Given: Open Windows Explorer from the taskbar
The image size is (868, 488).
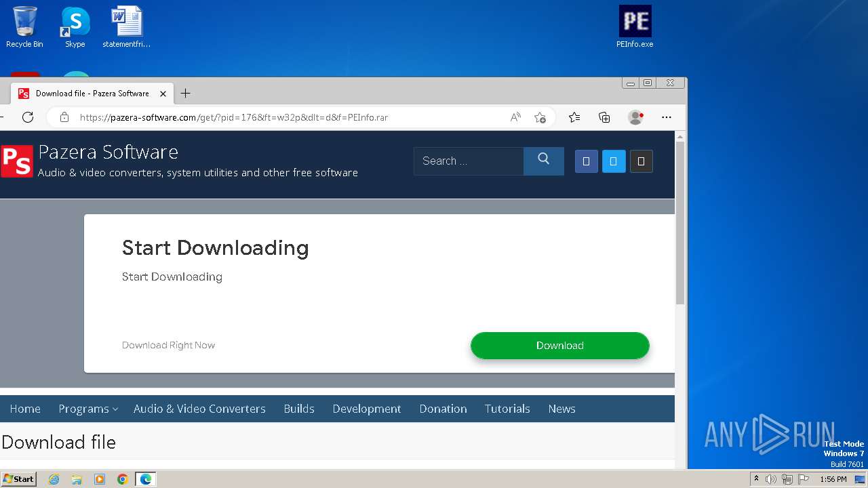Looking at the screenshot, I should (77, 479).
